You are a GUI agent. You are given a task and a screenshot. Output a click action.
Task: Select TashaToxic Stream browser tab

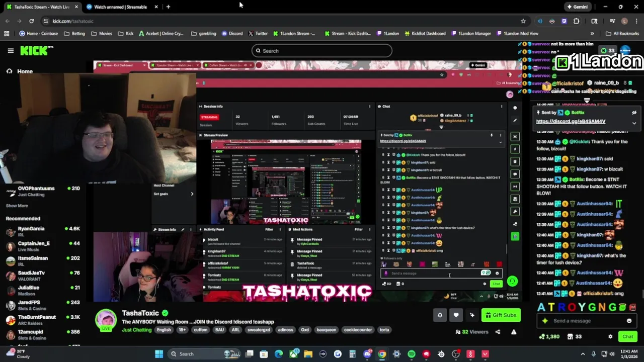coord(42,7)
